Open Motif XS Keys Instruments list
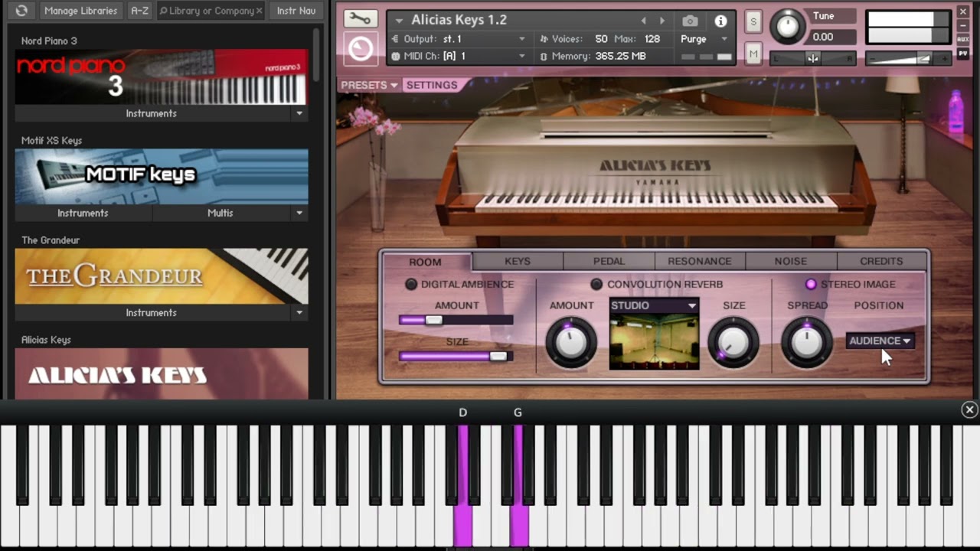The width and height of the screenshot is (980, 551). [x=83, y=213]
